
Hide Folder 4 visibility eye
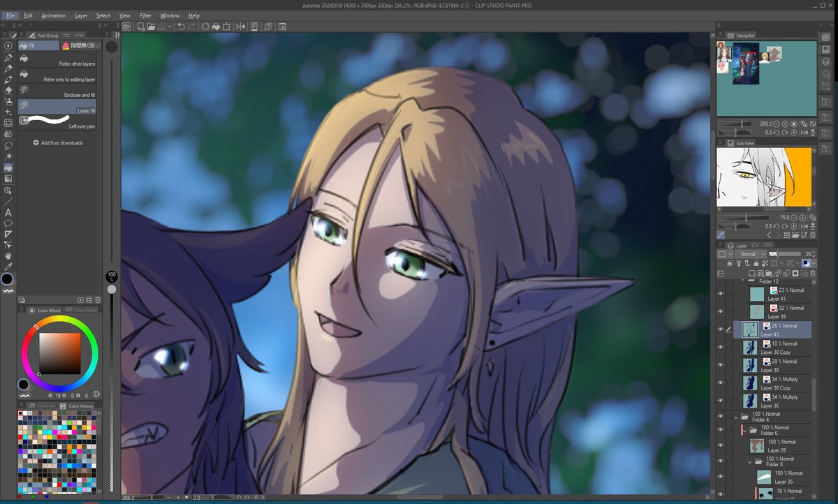pyautogui.click(x=721, y=417)
